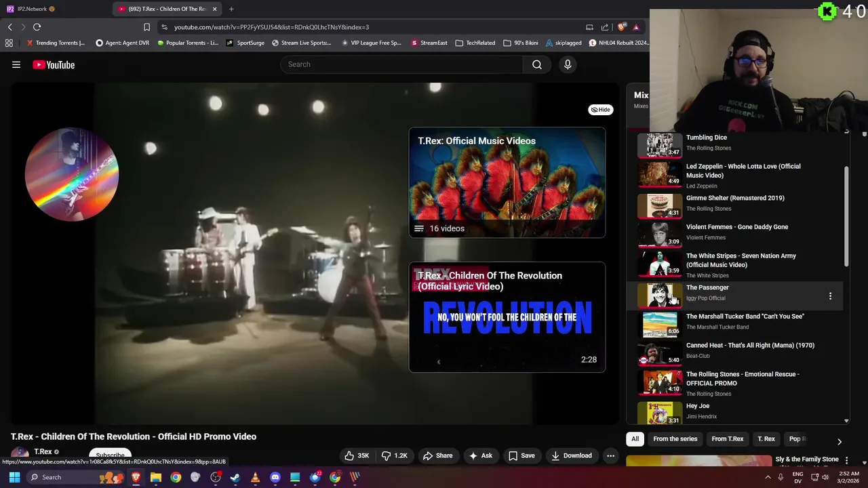Image resolution: width=868 pixels, height=488 pixels.
Task: Download the video
Action: click(571, 455)
